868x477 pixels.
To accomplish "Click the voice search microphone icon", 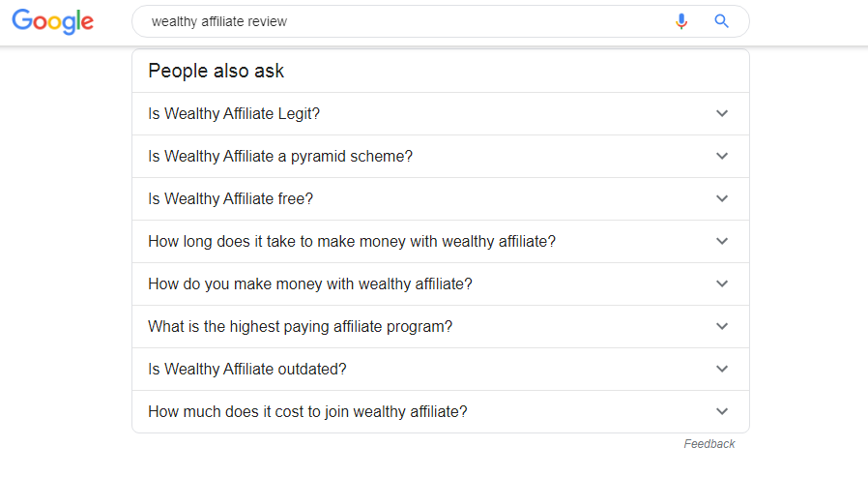I will 681,21.
